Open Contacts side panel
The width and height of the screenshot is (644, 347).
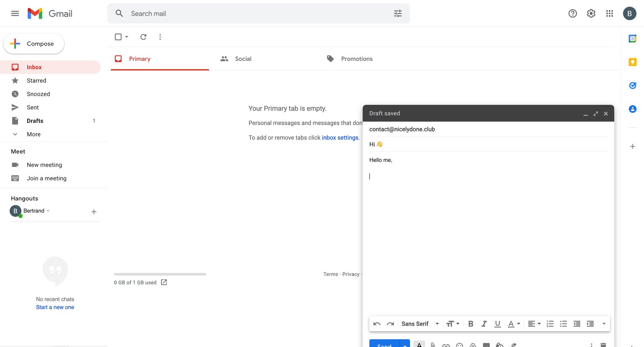click(632, 109)
